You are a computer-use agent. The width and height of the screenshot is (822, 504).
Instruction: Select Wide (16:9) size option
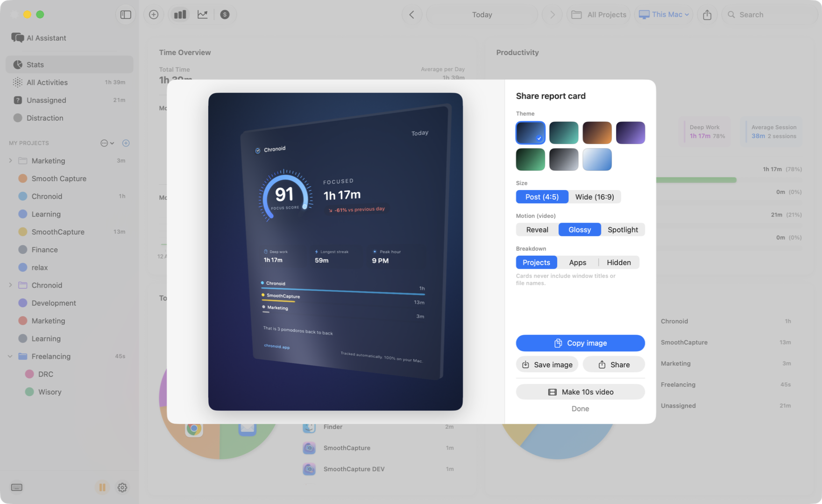pyautogui.click(x=595, y=196)
